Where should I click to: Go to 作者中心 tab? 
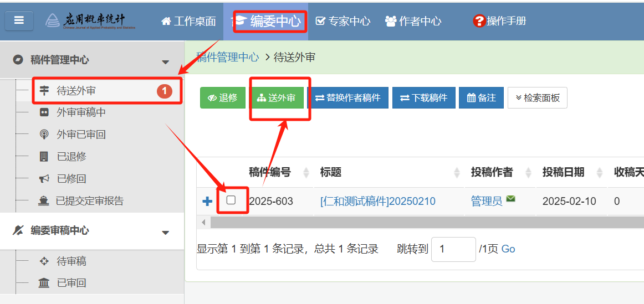413,21
